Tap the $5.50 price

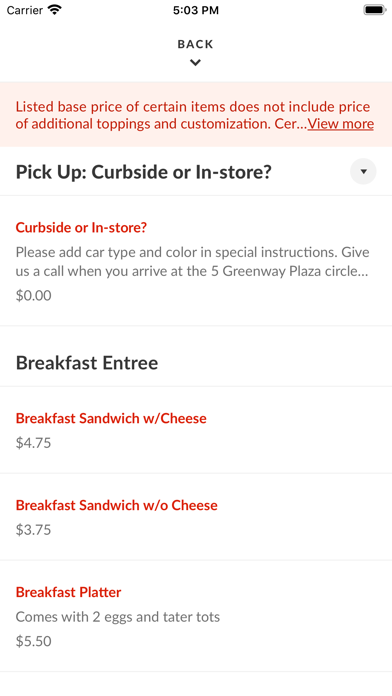click(x=34, y=641)
